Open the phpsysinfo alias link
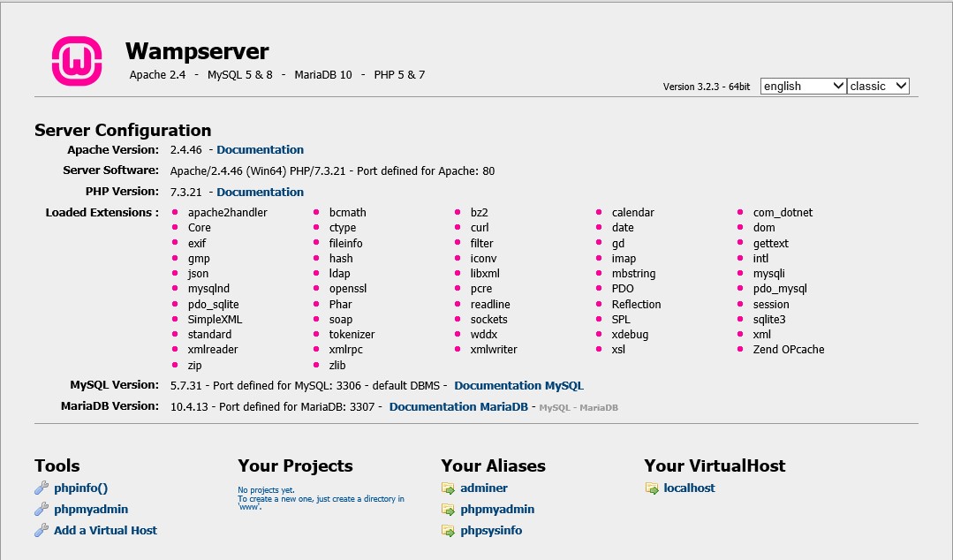The image size is (953, 560). click(491, 531)
